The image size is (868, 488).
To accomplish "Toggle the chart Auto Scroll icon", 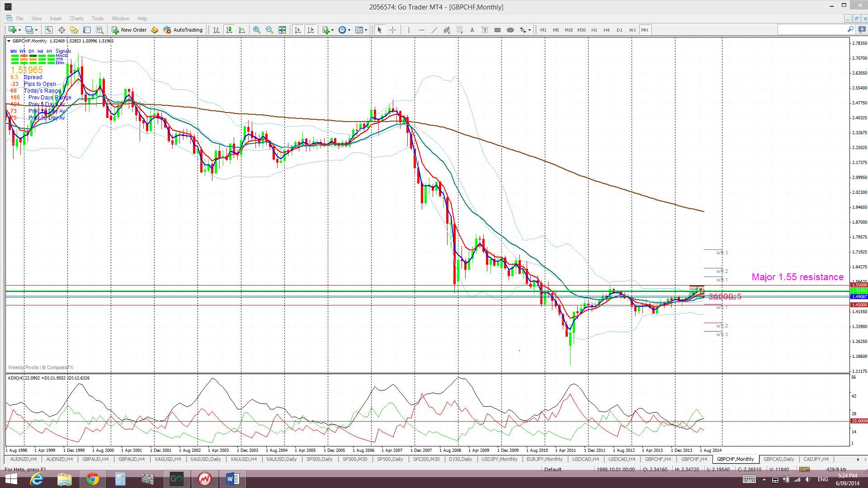I will [x=297, y=30].
